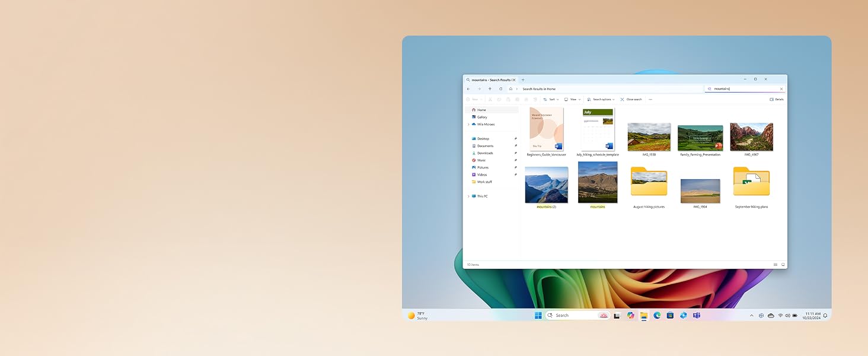Refresh the search results
This screenshot has height=356, width=868.
pyautogui.click(x=500, y=89)
